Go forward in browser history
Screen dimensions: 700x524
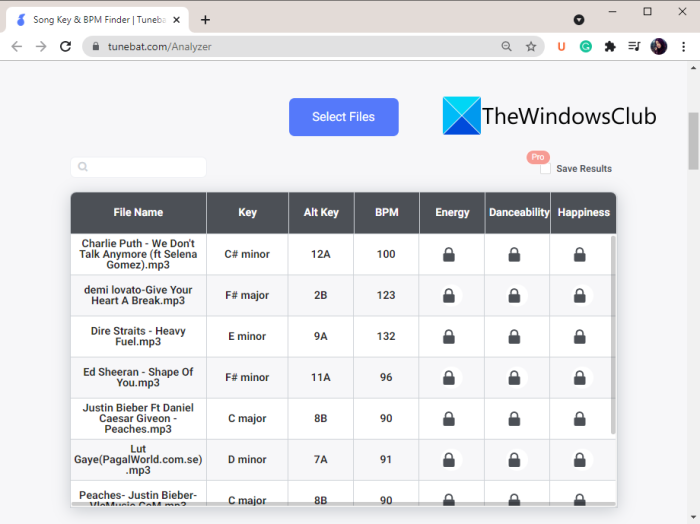point(41,46)
